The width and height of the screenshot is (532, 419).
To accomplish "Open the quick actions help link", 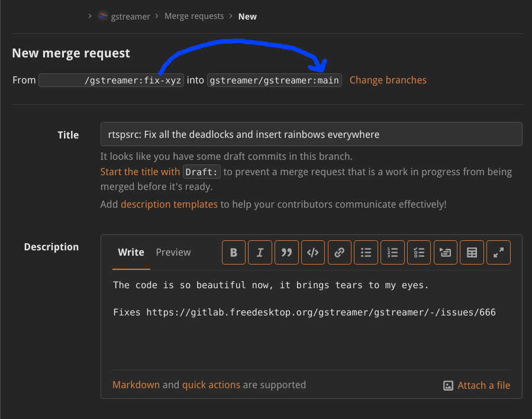I will click(211, 385).
